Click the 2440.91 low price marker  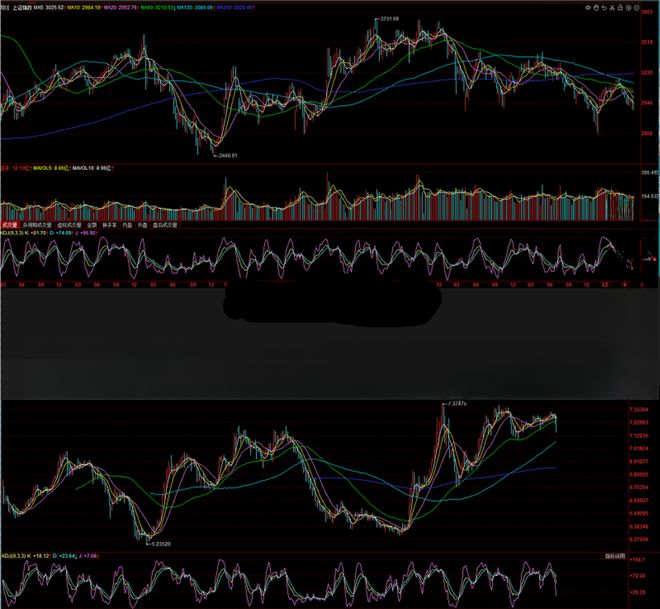[x=228, y=155]
